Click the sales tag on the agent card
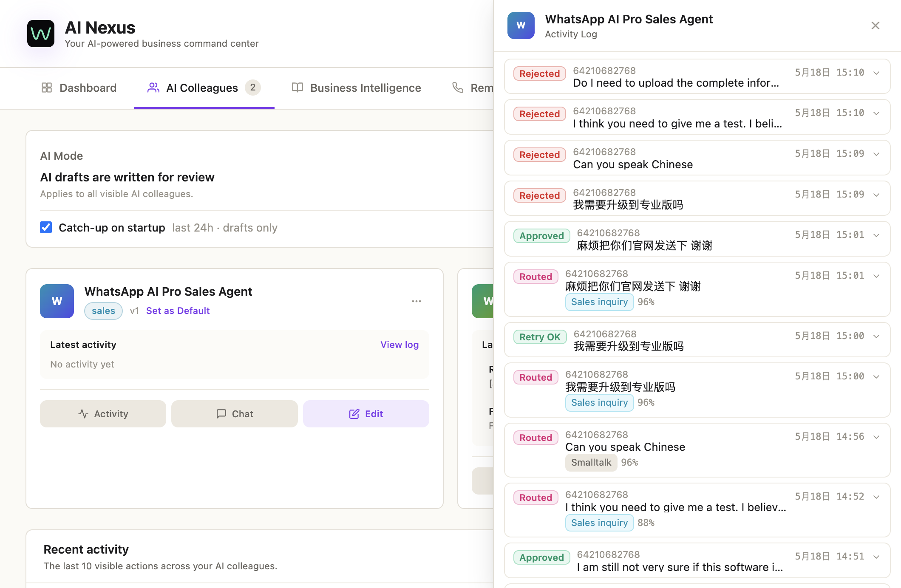 point(103,311)
